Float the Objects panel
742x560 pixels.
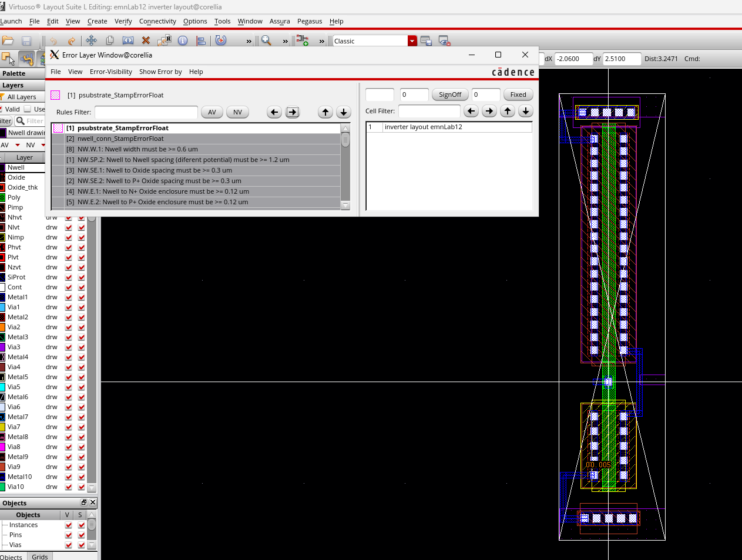click(84, 502)
